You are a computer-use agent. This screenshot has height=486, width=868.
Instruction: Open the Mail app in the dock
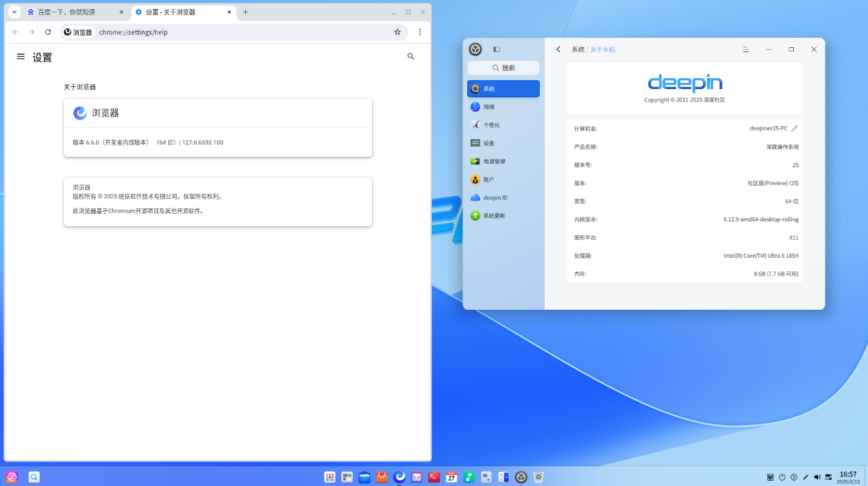[x=417, y=477]
